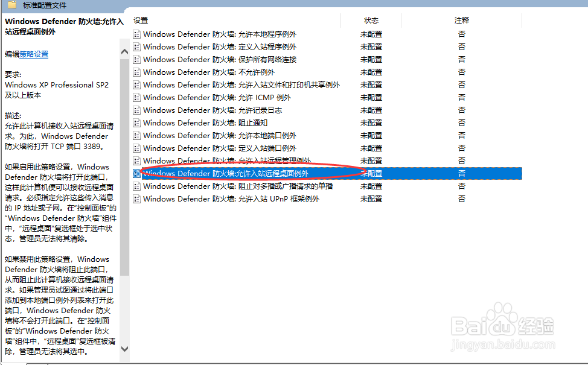This screenshot has height=365, width=588.
Task: Click 未配置 status of 允许入站 UPnP 框架例外
Action: pos(371,199)
